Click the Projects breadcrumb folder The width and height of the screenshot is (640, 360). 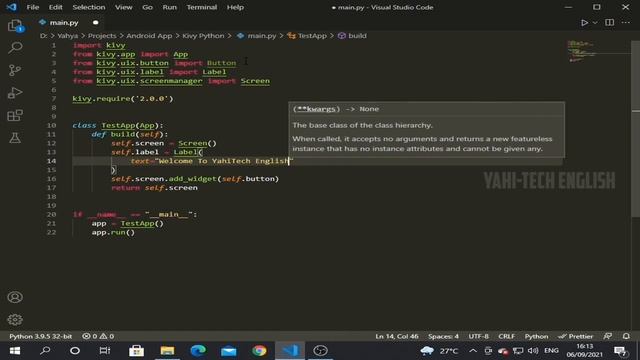(x=102, y=36)
